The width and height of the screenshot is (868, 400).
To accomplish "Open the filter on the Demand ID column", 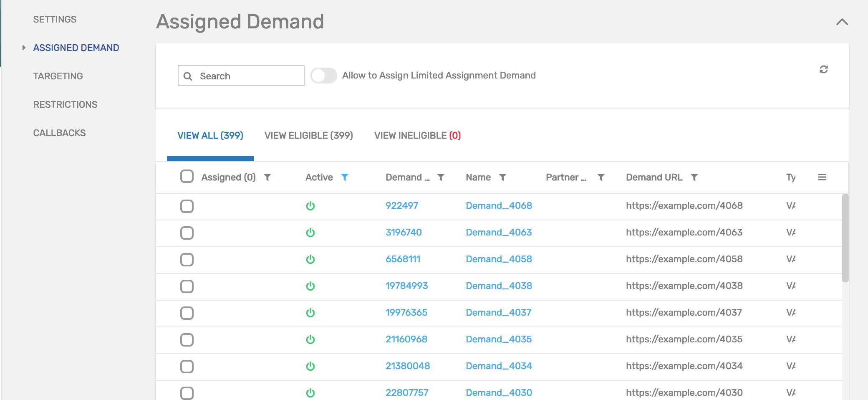I will pos(441,177).
